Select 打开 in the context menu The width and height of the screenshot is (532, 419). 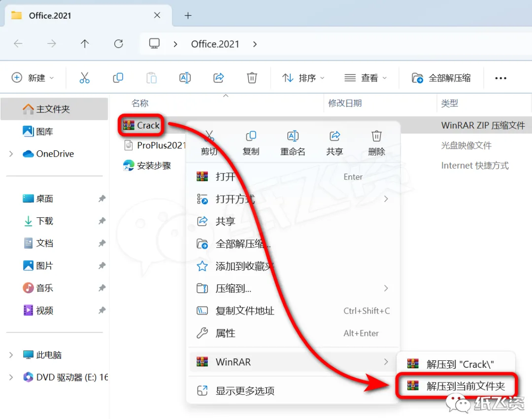tap(294, 176)
